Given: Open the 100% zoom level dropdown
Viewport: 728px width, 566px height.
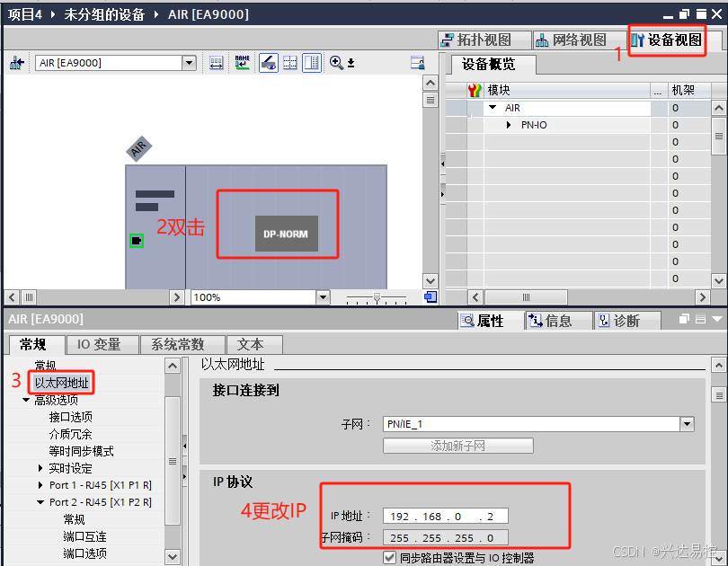Looking at the screenshot, I should (x=323, y=297).
